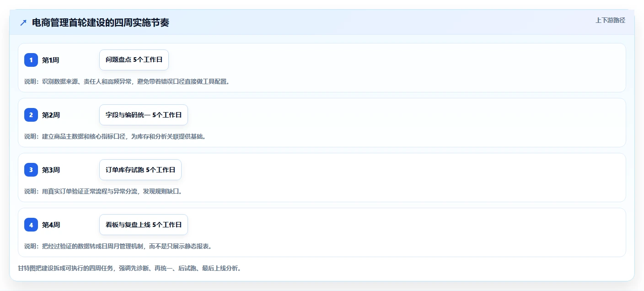Click the description starting with 把经过验证的数据
The image size is (644, 291).
pos(118,246)
